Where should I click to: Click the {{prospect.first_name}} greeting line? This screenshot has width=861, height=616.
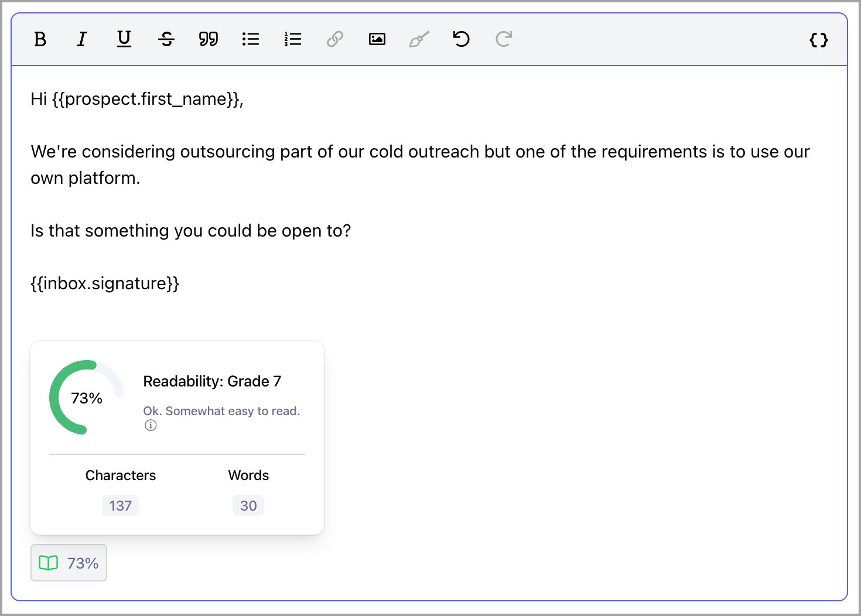(x=137, y=99)
